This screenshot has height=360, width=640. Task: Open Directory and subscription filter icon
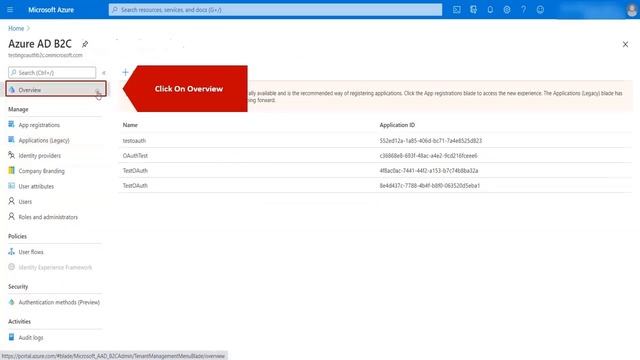tap(473, 9)
